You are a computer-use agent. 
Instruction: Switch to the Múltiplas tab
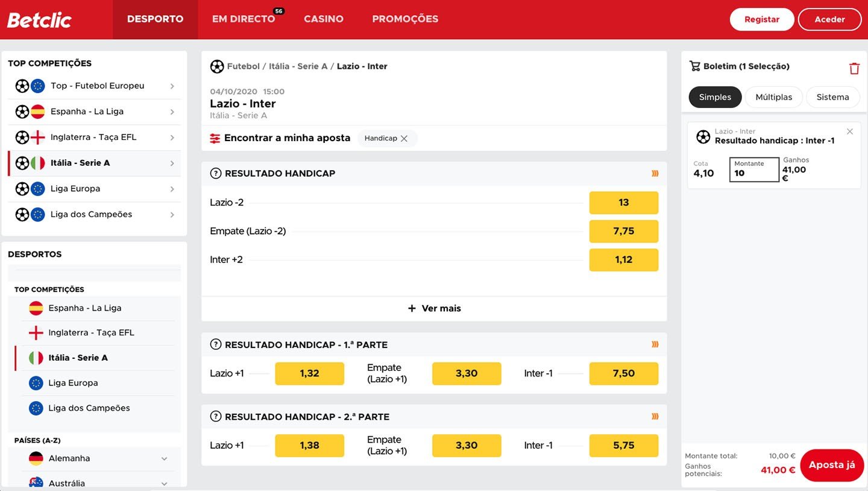coord(773,97)
